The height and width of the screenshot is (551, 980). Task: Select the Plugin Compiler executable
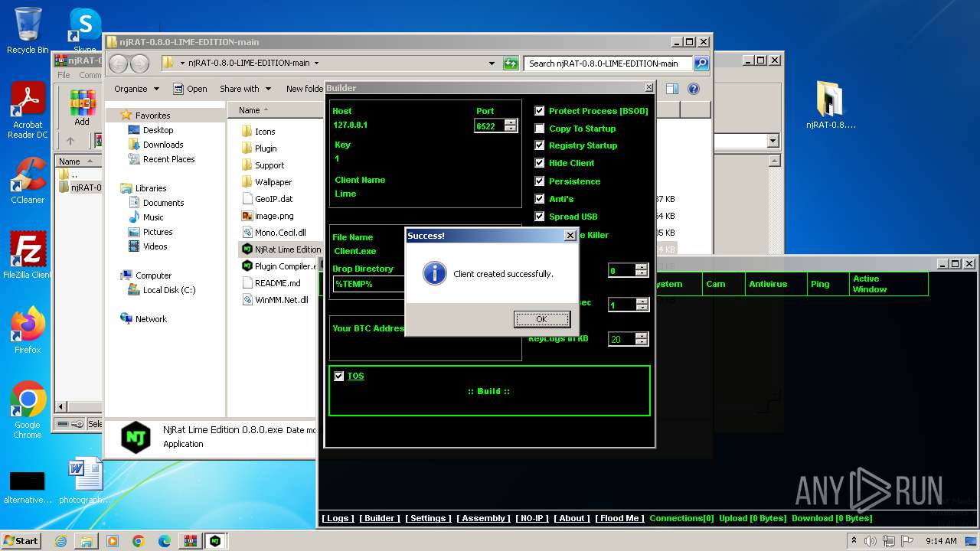[x=279, y=266]
